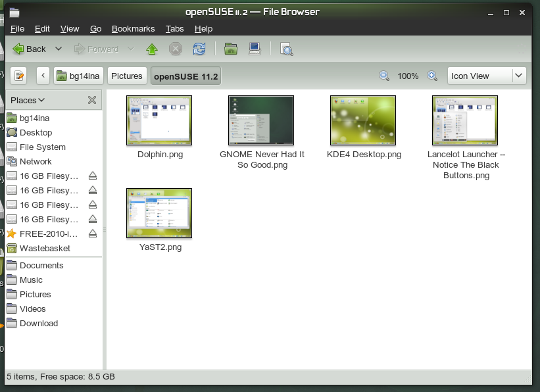Toggle the text location entry button
540x392 pixels.
pos(18,76)
